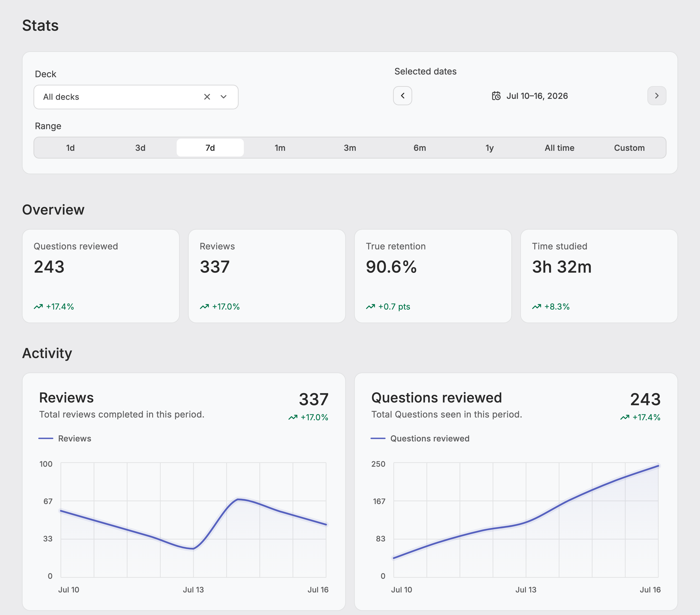
Task: Click trend icon in Questions reviewed card
Action: (38, 306)
